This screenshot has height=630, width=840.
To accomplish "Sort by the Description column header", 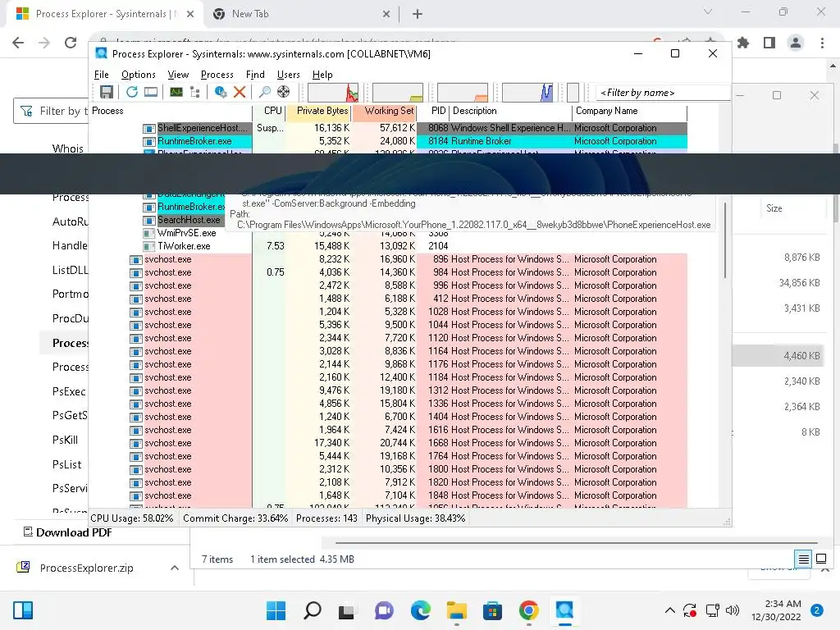I will tap(510, 111).
